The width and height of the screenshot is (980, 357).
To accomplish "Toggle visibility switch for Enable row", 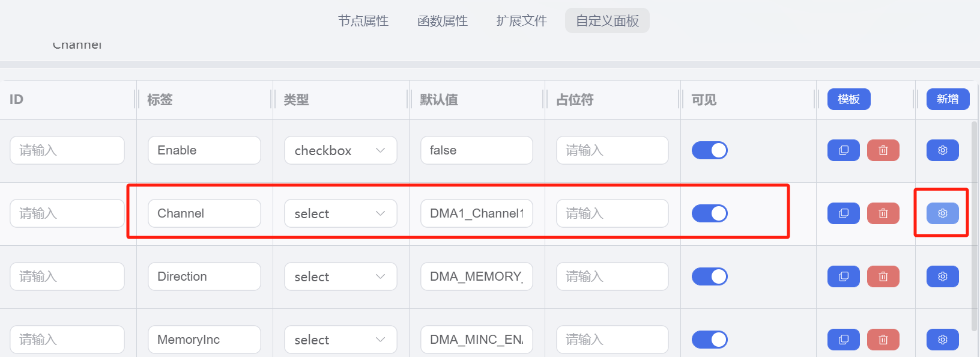I will [x=710, y=150].
